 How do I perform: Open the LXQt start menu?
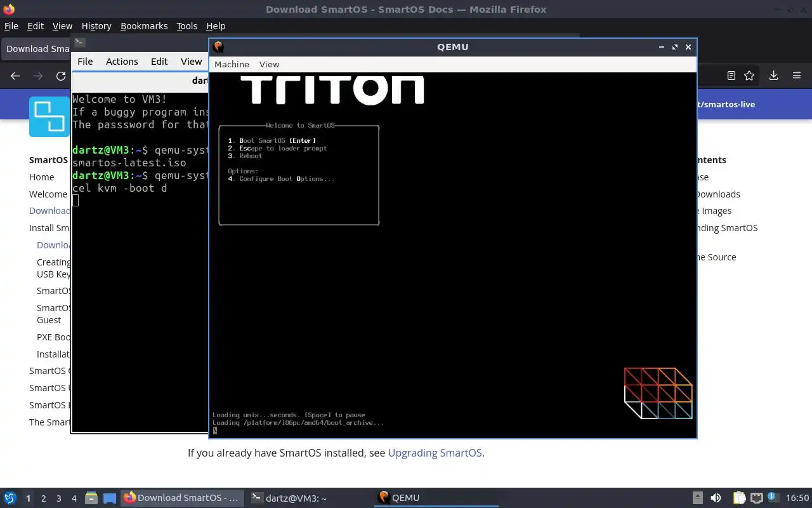pos(10,498)
